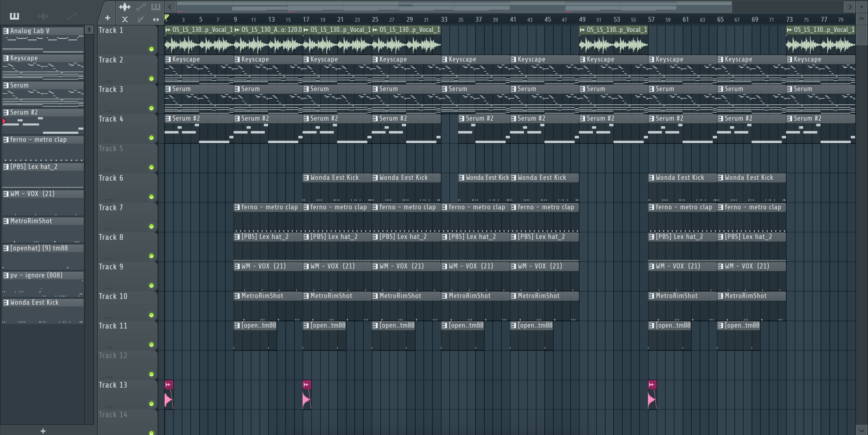Viewport: 868px width, 435px height.
Task: Mute Track 6 with its green LED
Action: click(152, 197)
